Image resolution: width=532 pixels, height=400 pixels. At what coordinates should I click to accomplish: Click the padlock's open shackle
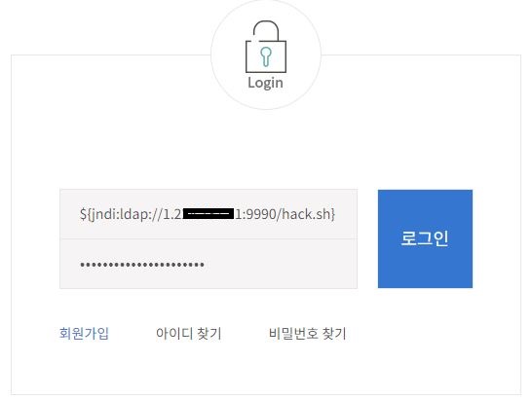pos(266,31)
